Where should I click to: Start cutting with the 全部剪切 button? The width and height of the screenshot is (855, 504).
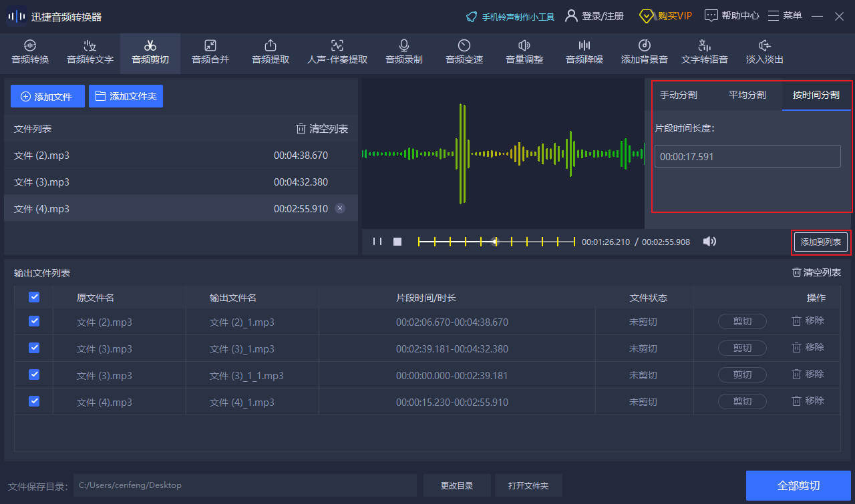[x=798, y=485]
